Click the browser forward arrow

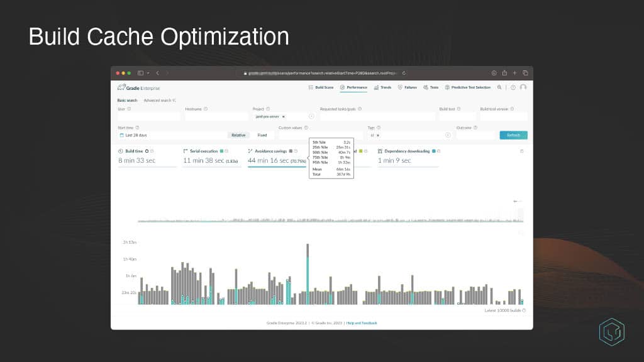(x=167, y=73)
